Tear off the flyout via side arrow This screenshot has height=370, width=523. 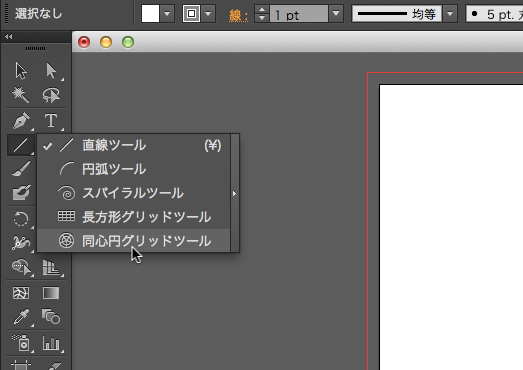[x=235, y=193]
